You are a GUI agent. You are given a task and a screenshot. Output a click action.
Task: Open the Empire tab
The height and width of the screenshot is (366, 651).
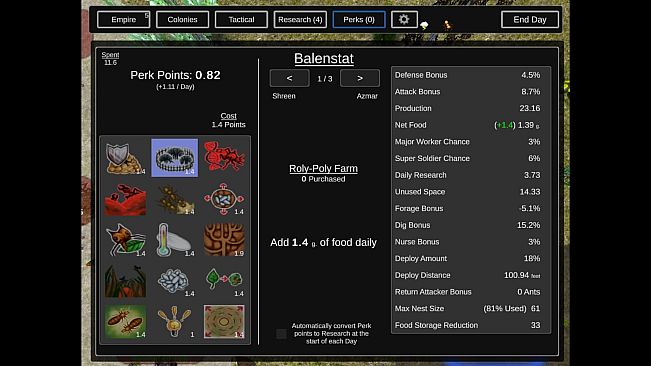(x=123, y=20)
